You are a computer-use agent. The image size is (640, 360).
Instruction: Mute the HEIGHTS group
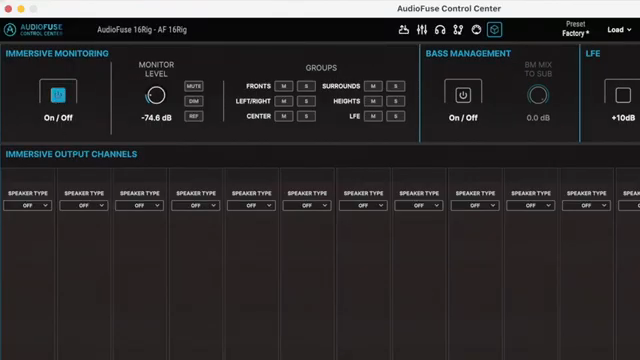coord(373,101)
